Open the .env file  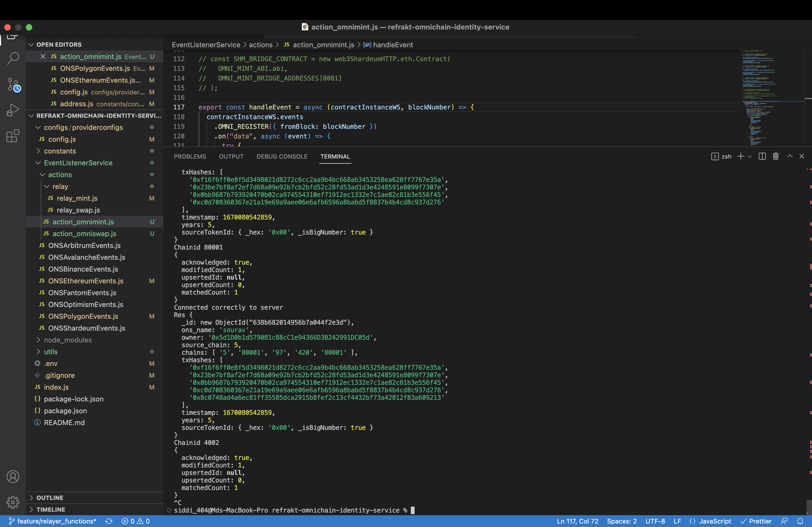(94, 364)
